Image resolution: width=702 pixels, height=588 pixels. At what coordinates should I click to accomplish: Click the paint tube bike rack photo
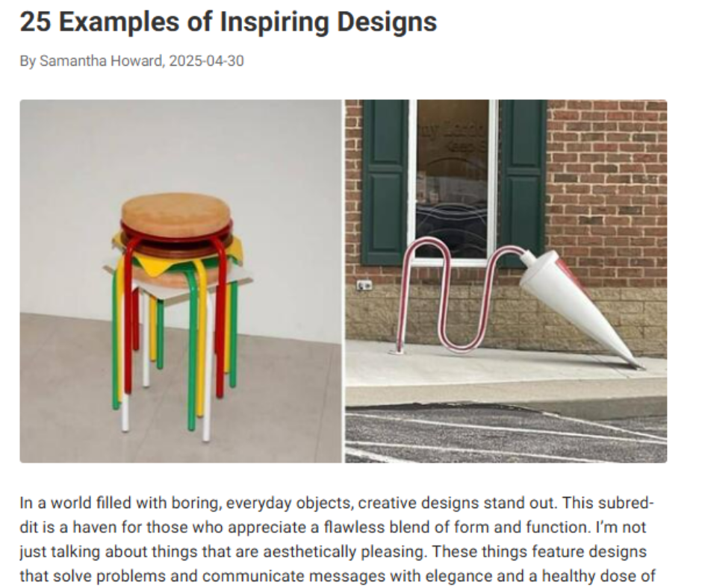(x=506, y=281)
